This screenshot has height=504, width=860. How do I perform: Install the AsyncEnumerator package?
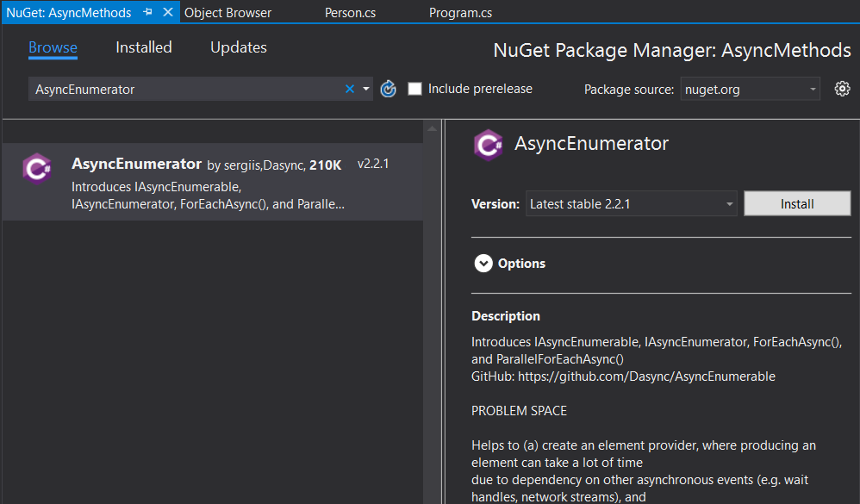pyautogui.click(x=796, y=203)
